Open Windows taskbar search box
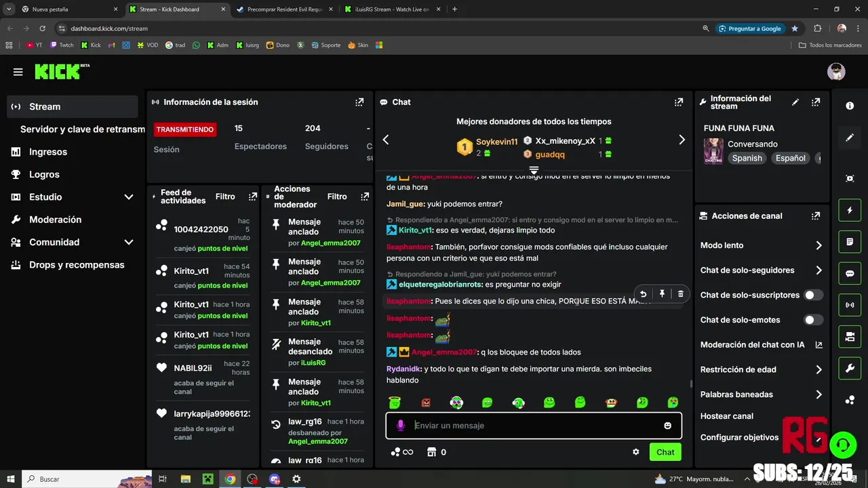 [x=88, y=479]
